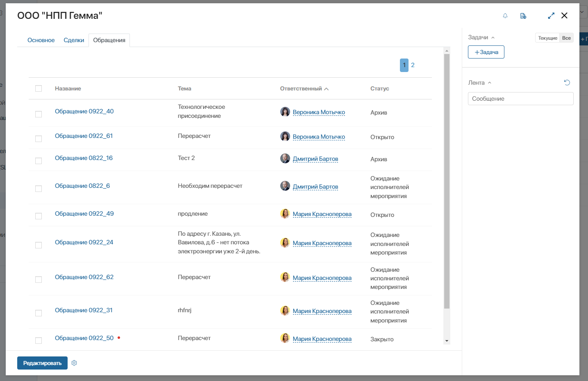Sort by the Ответственный column
Viewport: 588px width, 381px height.
coord(304,89)
